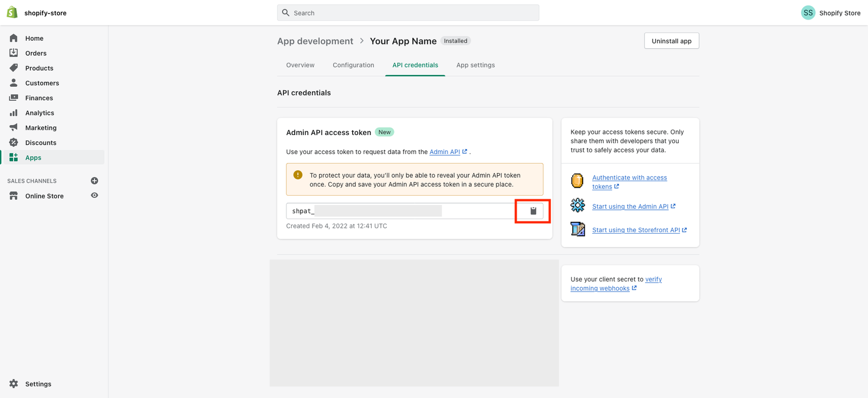
Task: Open the Discounts badge icon
Action: point(14,143)
